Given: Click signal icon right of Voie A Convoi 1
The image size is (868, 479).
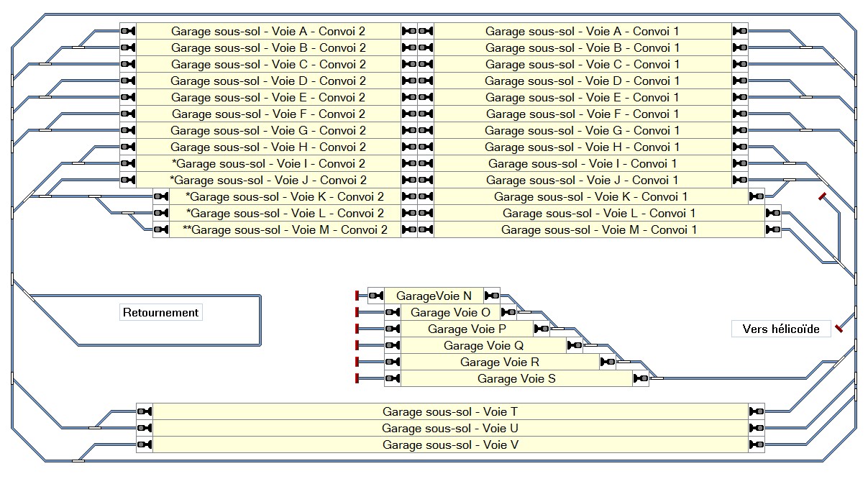Looking at the screenshot, I should [741, 31].
